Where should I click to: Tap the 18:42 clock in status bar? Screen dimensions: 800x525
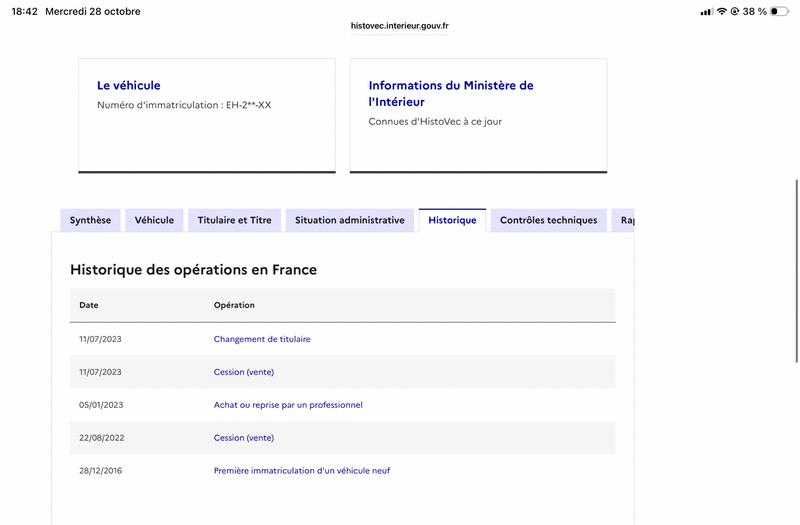pos(24,11)
